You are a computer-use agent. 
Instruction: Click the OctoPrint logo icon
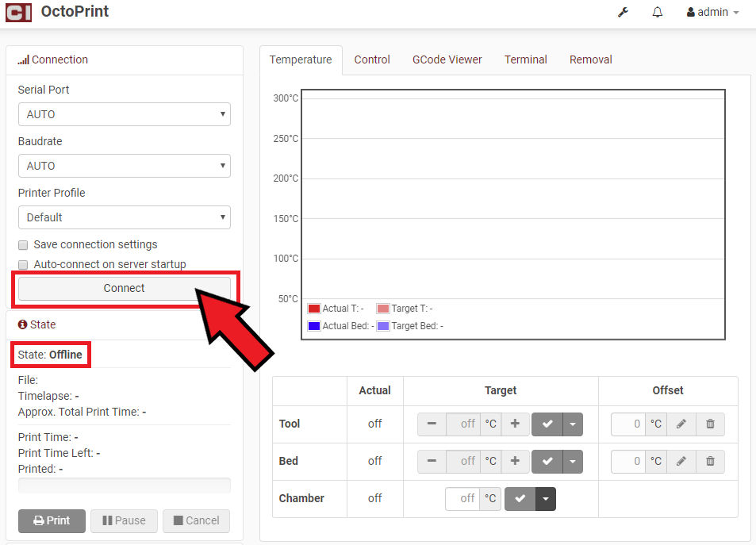click(18, 12)
